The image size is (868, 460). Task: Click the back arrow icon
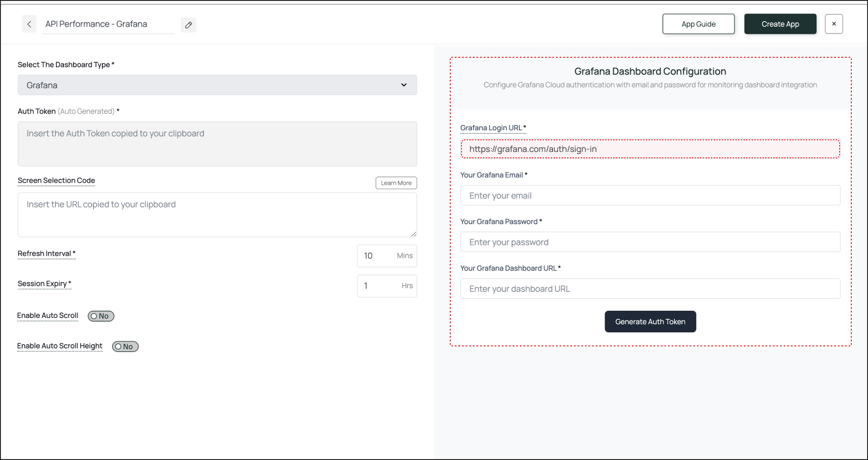(x=29, y=24)
